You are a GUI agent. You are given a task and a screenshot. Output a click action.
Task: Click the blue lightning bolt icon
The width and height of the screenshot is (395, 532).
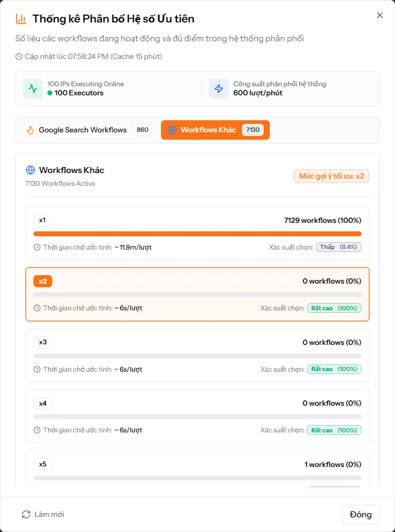click(x=219, y=89)
